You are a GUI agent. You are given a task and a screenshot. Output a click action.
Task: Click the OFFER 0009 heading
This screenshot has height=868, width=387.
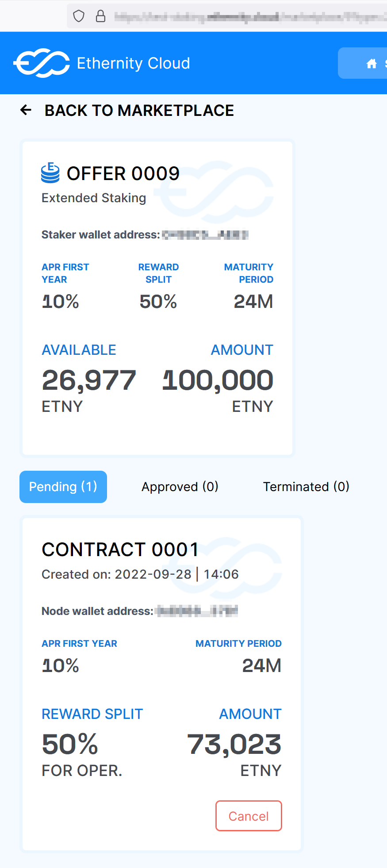coord(123,173)
